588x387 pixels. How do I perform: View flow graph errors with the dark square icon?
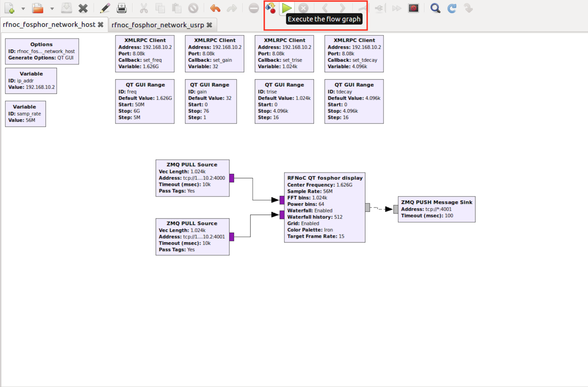tap(413, 8)
